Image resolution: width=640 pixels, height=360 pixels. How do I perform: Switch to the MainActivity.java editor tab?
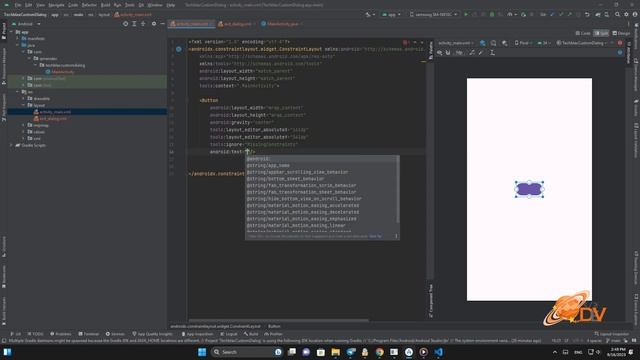point(282,24)
